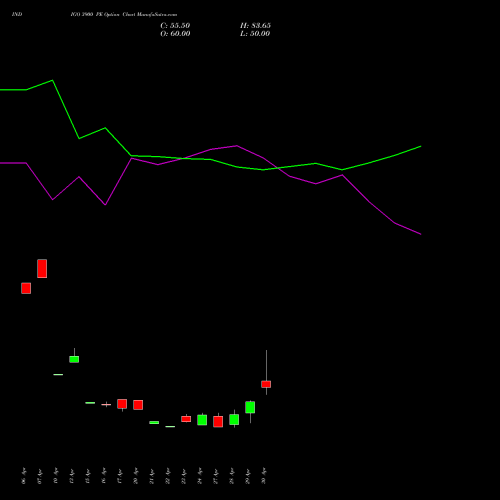Screen dimensions: 500x500
Task: Select the red candlestick above 06 Apr
Action: [26, 288]
